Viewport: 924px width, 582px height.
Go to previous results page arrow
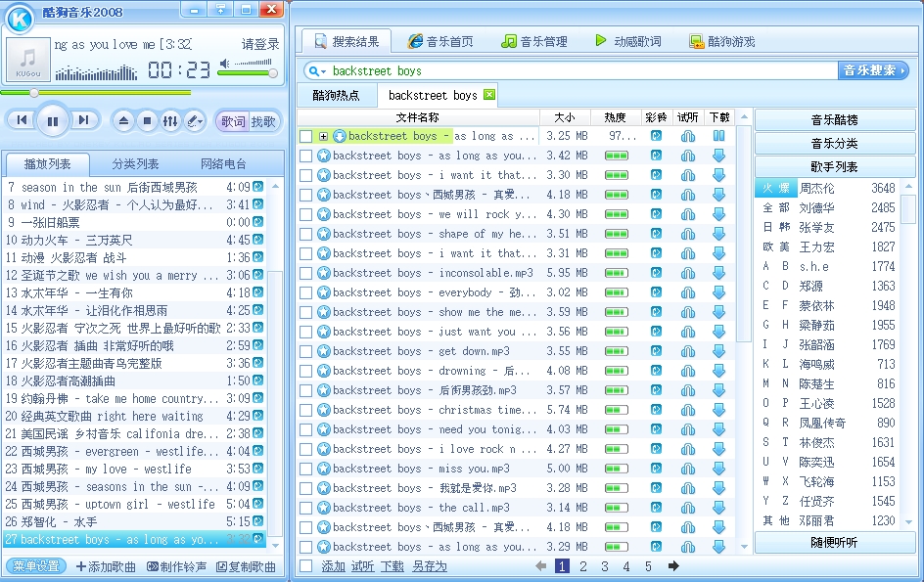[541, 566]
